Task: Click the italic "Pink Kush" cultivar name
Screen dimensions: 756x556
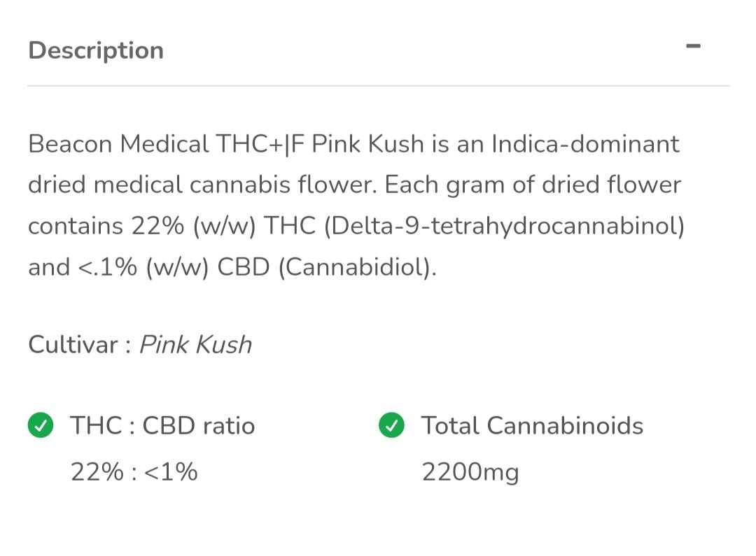Action: (195, 344)
